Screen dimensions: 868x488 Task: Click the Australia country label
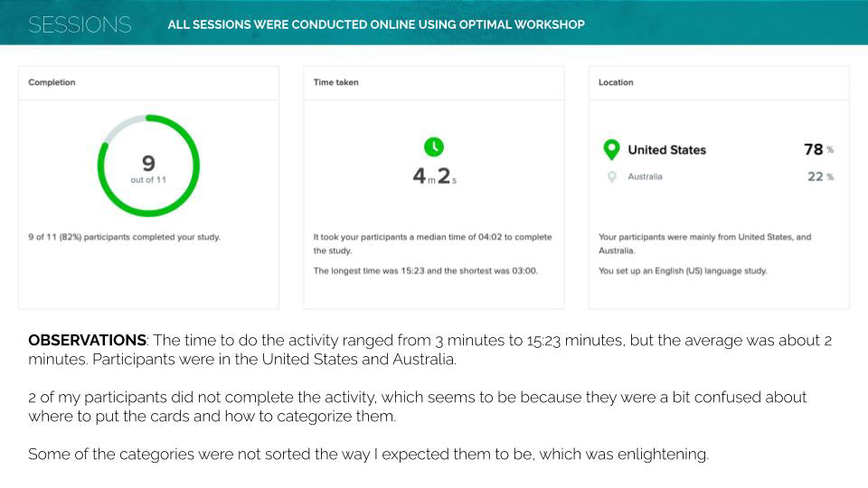645,176
